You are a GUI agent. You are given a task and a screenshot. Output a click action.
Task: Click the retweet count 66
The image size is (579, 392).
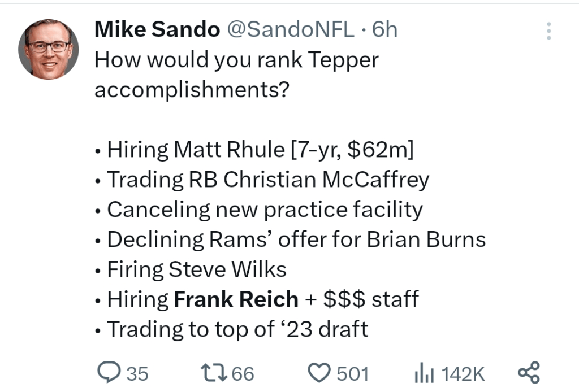243,373
